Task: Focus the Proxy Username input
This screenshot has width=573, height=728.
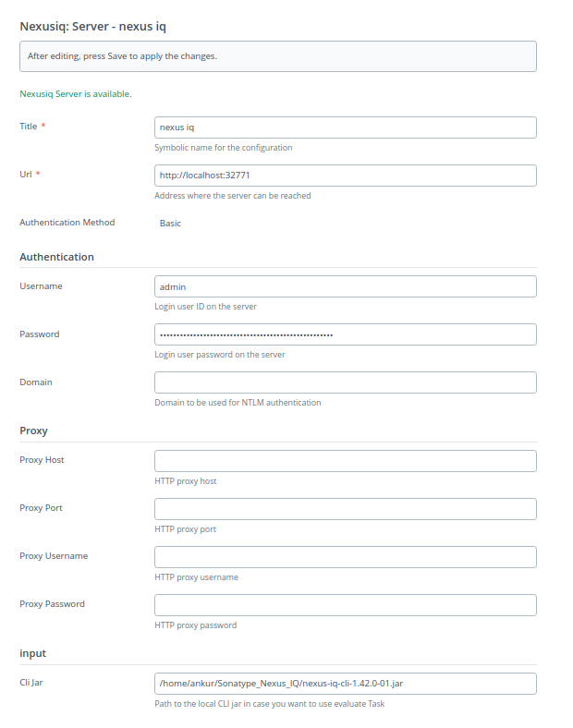Action: (x=345, y=557)
